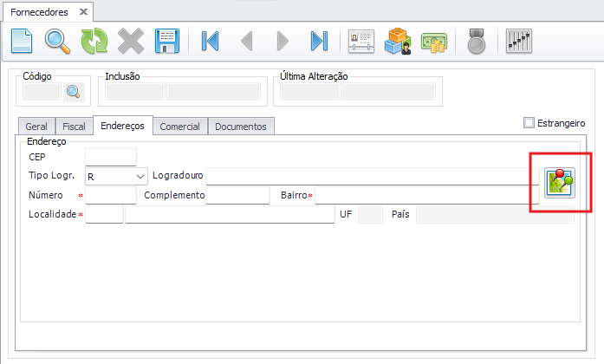
Task: Click the money and coins toolbar icon
Action: click(x=433, y=41)
